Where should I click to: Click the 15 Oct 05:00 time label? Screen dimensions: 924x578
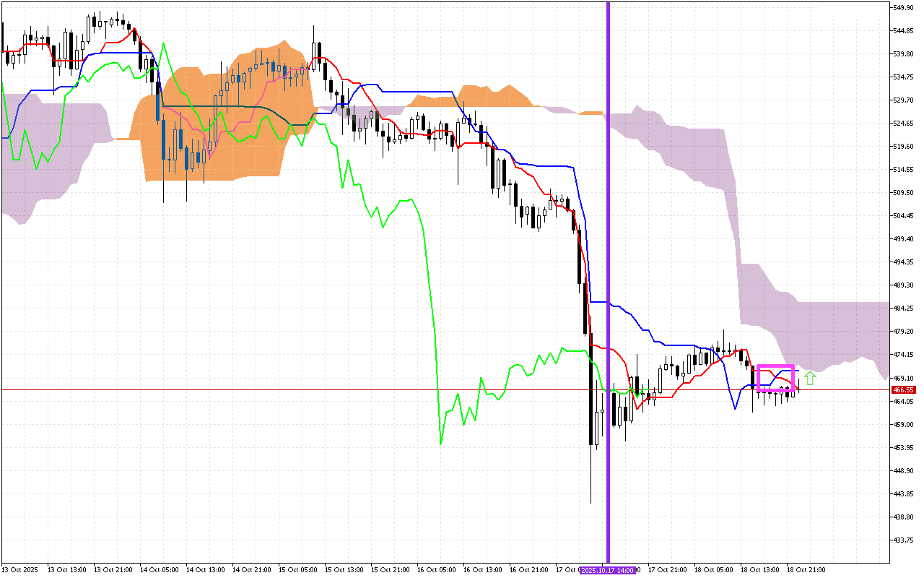[x=297, y=570]
